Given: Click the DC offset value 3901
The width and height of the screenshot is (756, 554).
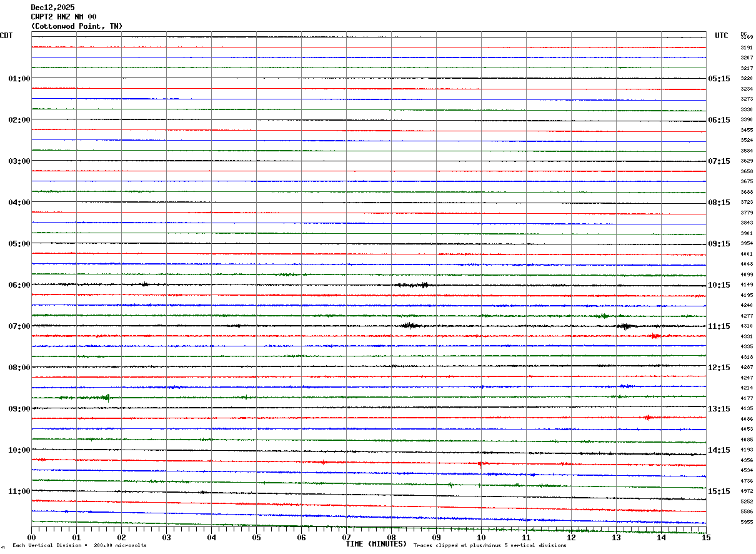Looking at the screenshot, I should coord(747,233).
